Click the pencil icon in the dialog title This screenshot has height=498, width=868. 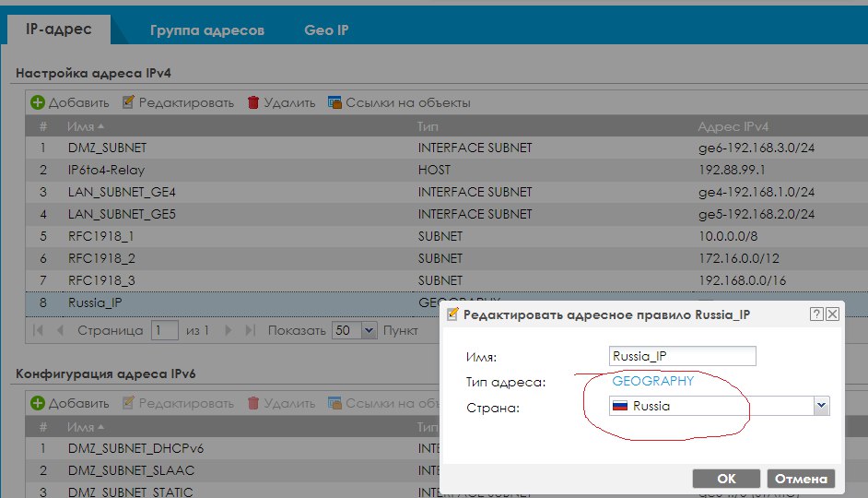pos(452,314)
